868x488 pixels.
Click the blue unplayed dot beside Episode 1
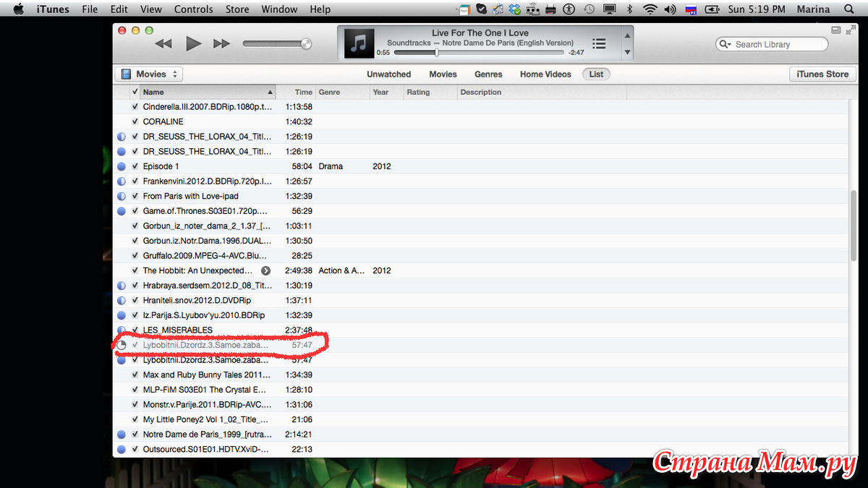122,166
